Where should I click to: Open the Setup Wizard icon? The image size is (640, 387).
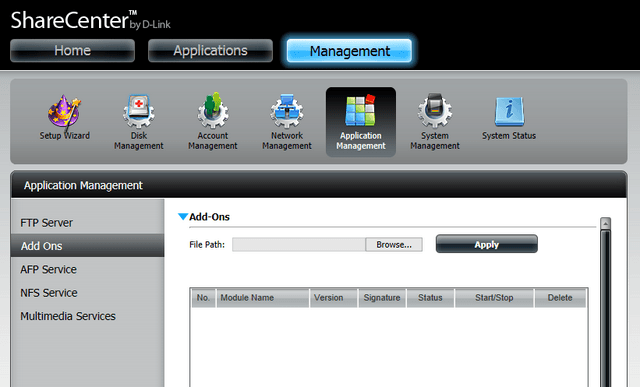point(64,118)
